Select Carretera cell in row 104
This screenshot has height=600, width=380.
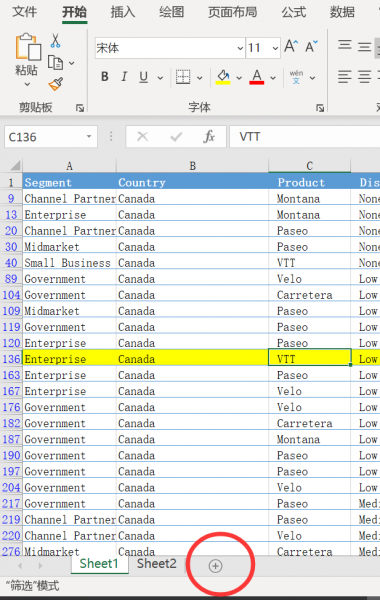tap(310, 295)
